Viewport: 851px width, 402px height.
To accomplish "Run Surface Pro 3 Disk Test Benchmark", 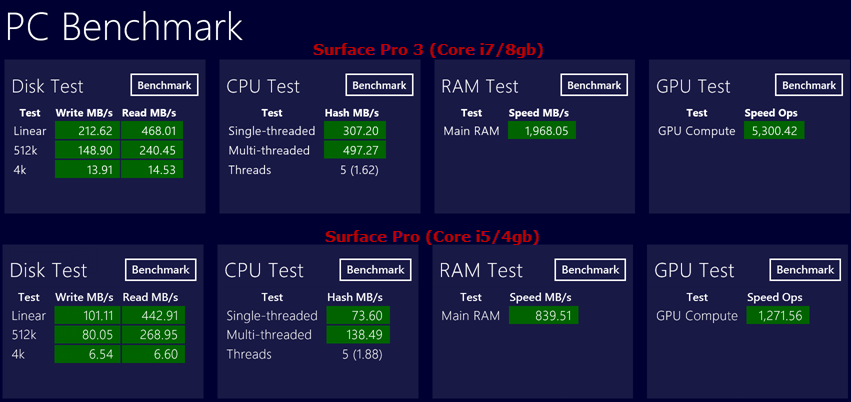I will 164,85.
